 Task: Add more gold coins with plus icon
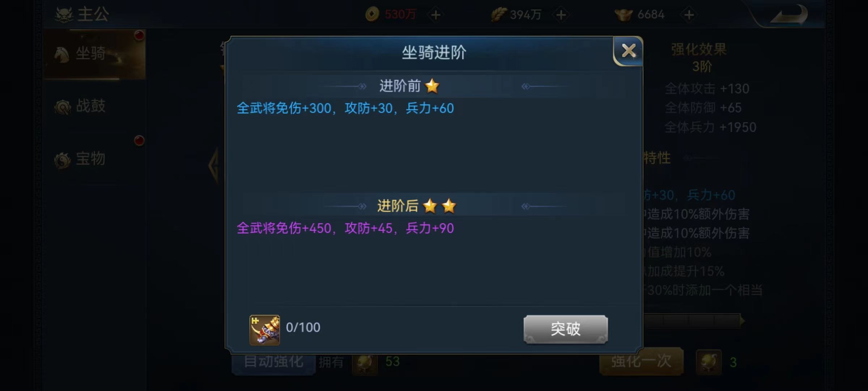click(436, 15)
